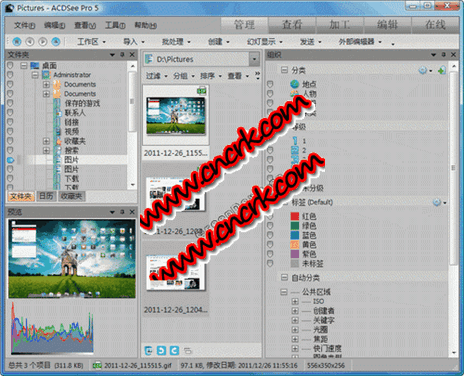This screenshot has width=464, height=376.
Task: Expand the 关键字 auto category node
Action: coord(295,320)
